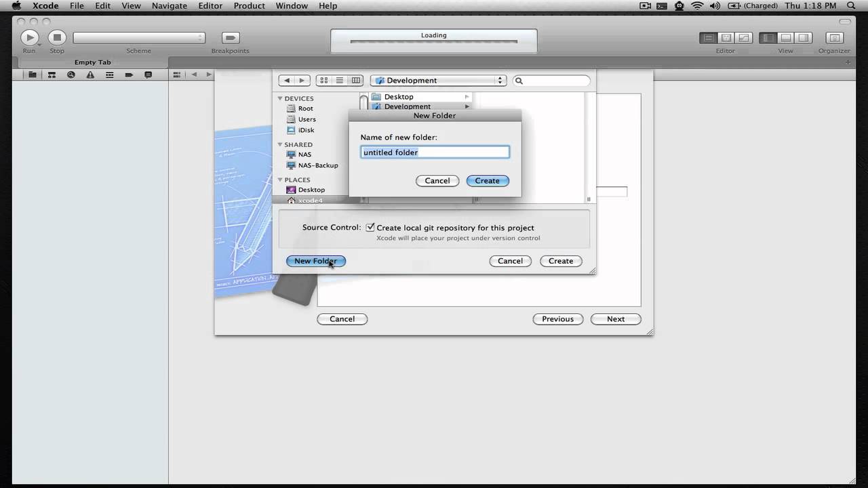
Task: Click the Run button in Xcode toolbar
Action: pos(29,38)
